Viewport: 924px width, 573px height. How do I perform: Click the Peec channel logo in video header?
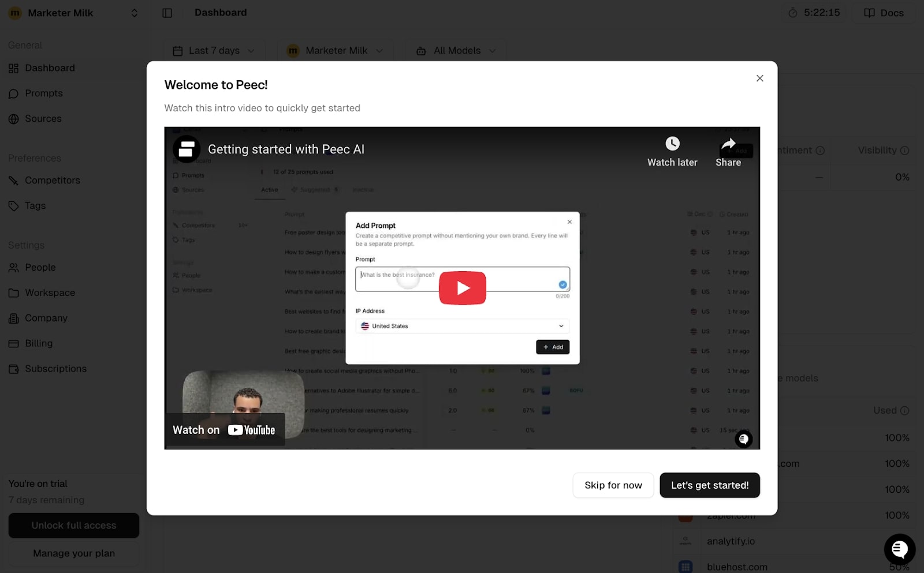186,149
